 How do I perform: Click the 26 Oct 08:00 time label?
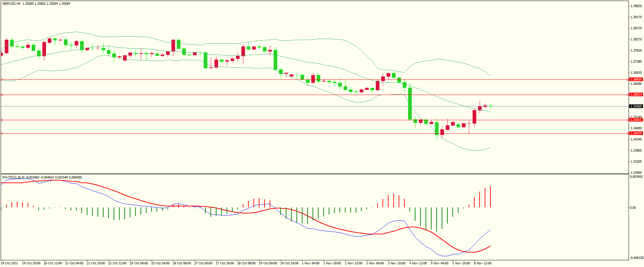click(182, 263)
